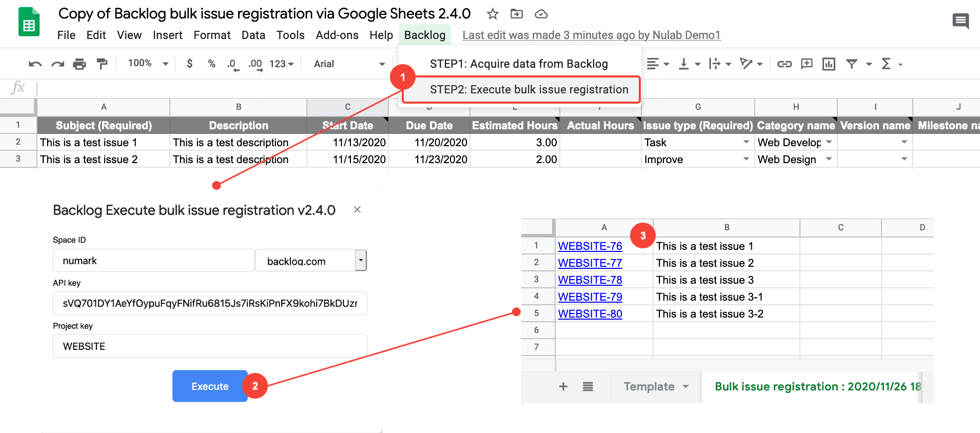The width and height of the screenshot is (980, 433).
Task: Choose STEP1: Acquire data from Backlog
Action: coord(520,64)
